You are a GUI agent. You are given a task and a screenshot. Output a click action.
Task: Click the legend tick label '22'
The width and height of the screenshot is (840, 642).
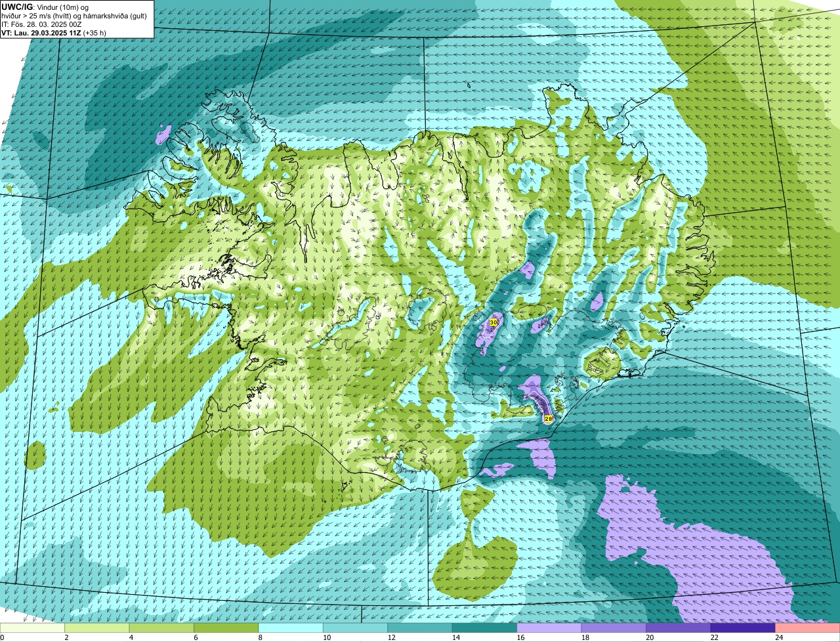pos(714,637)
